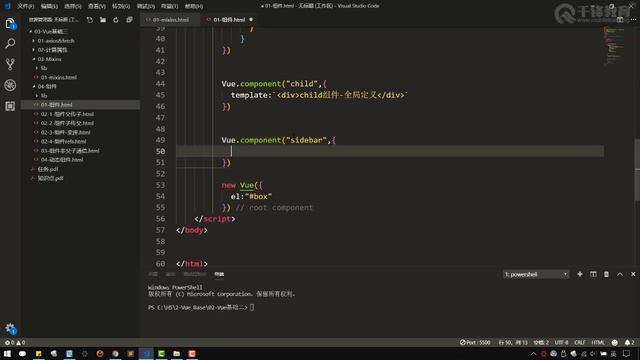Close the terminal panel
This screenshot has width=640, height=360.
coord(633,274)
